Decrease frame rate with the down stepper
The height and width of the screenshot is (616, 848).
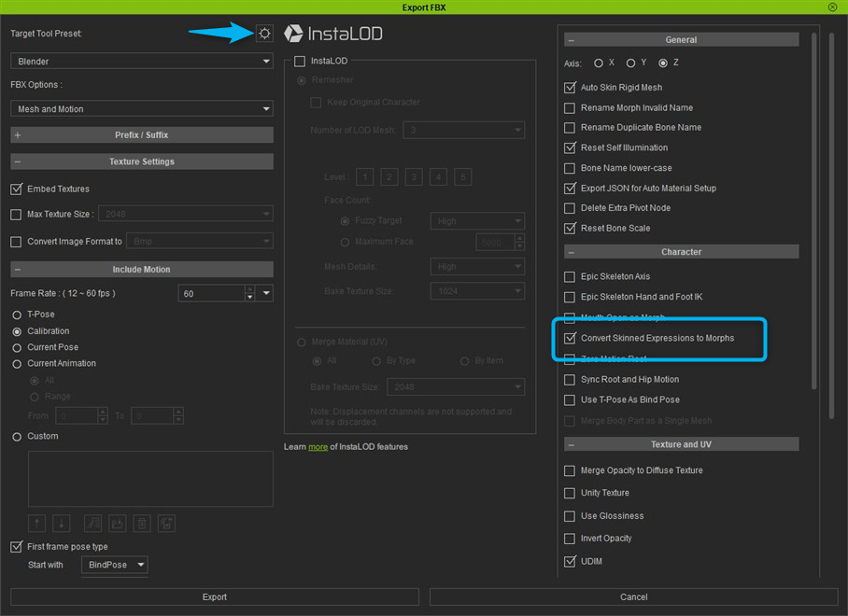pos(249,297)
